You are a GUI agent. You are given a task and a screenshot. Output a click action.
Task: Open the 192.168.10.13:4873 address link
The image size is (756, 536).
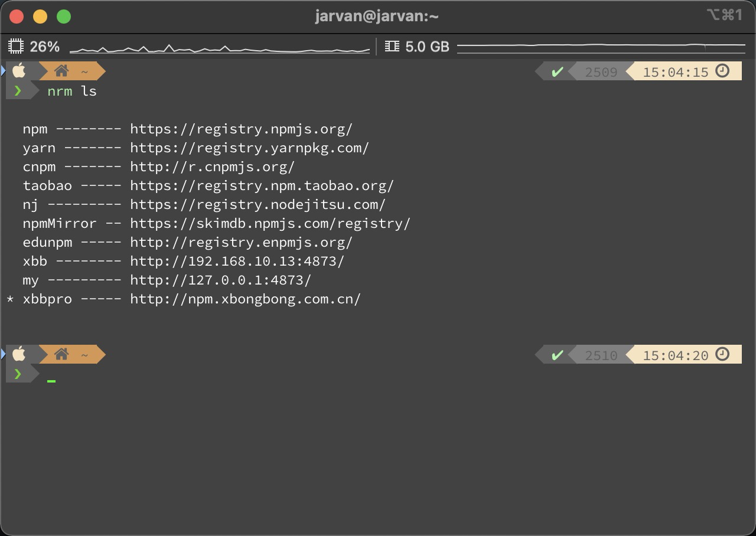237,262
